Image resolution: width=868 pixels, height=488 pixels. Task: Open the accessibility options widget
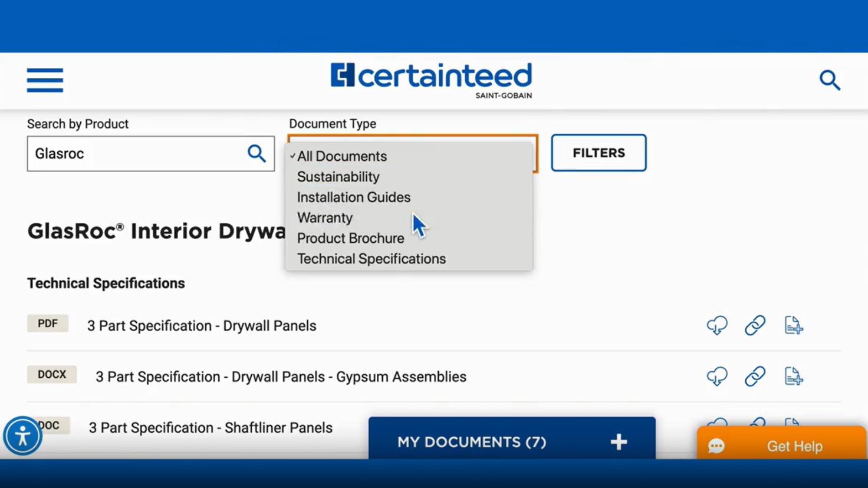(x=22, y=436)
